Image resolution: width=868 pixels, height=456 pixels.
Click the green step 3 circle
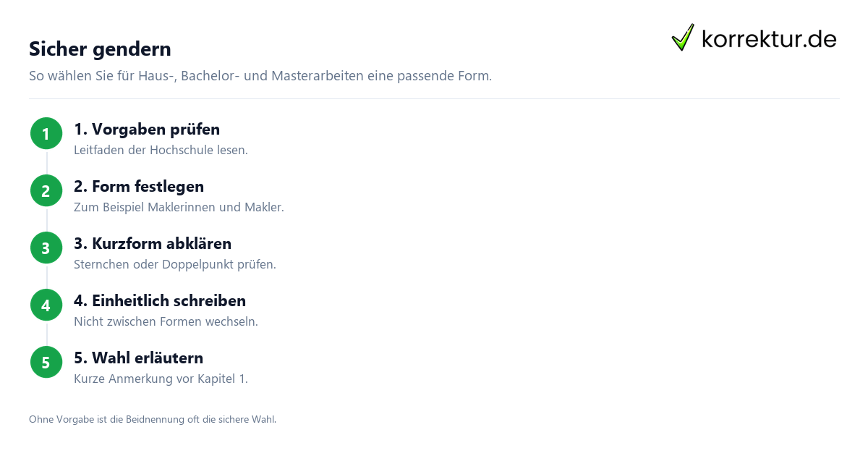tap(46, 248)
